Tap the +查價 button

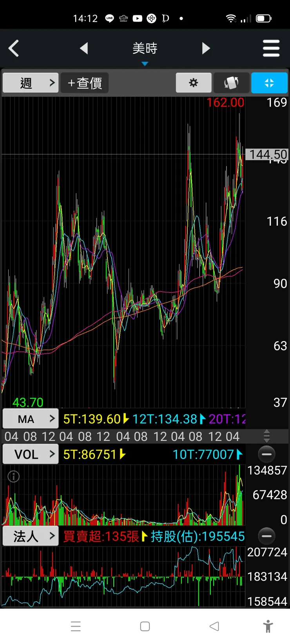click(x=85, y=83)
